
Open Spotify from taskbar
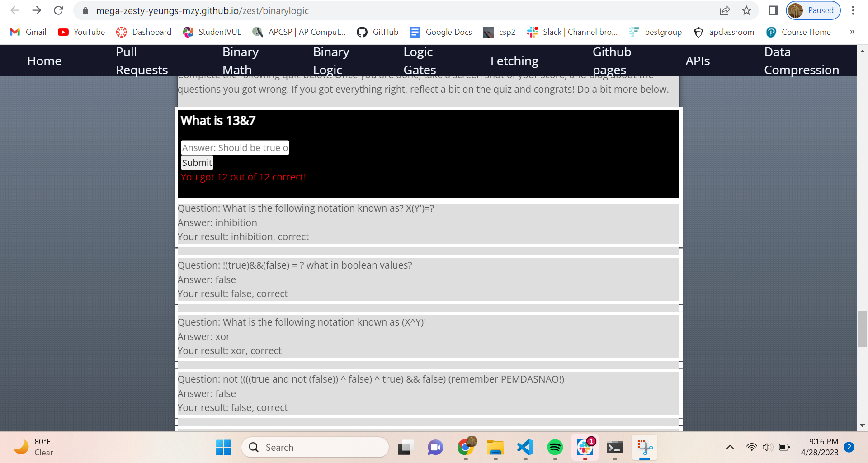[x=555, y=447]
